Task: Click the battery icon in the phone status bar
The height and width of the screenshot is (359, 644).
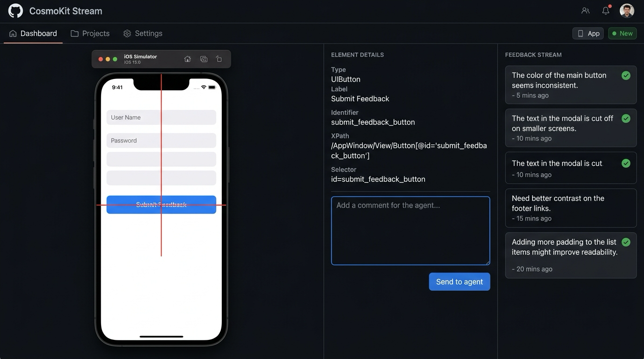Action: tap(212, 87)
